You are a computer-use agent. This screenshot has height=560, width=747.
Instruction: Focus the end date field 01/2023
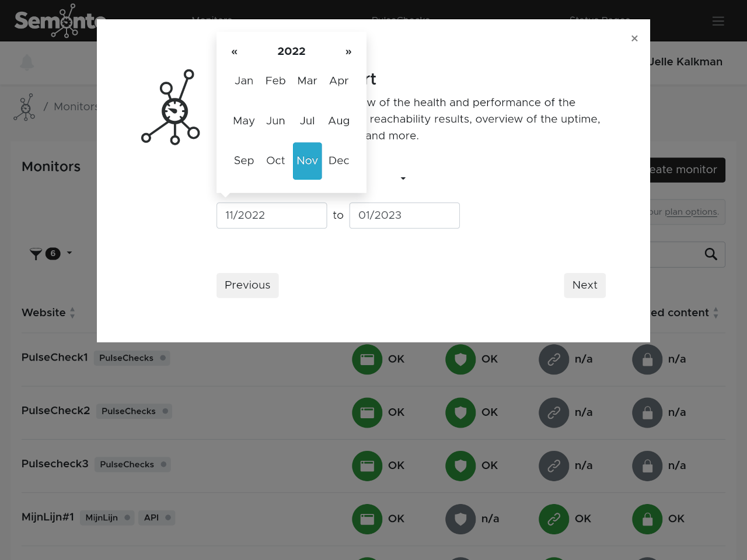[x=404, y=215]
